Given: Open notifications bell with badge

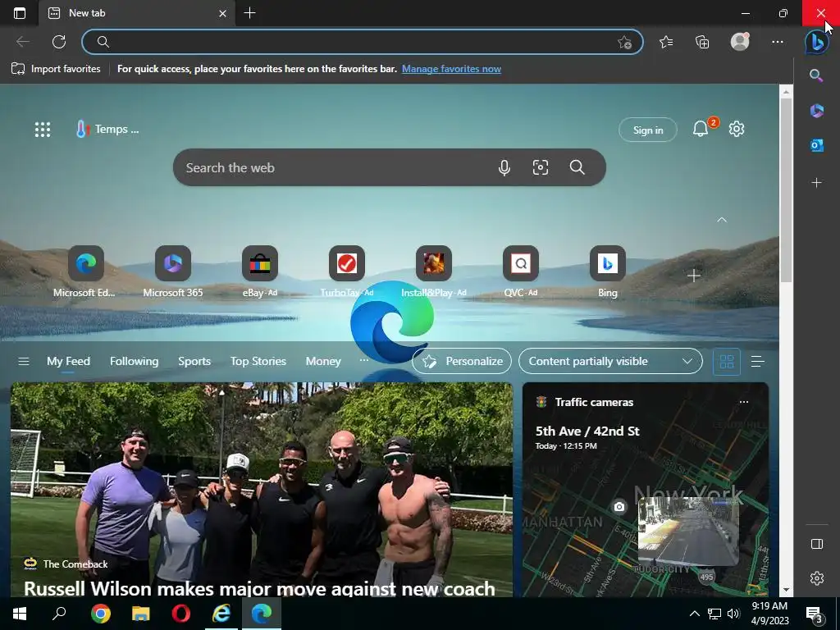Looking at the screenshot, I should 701,129.
